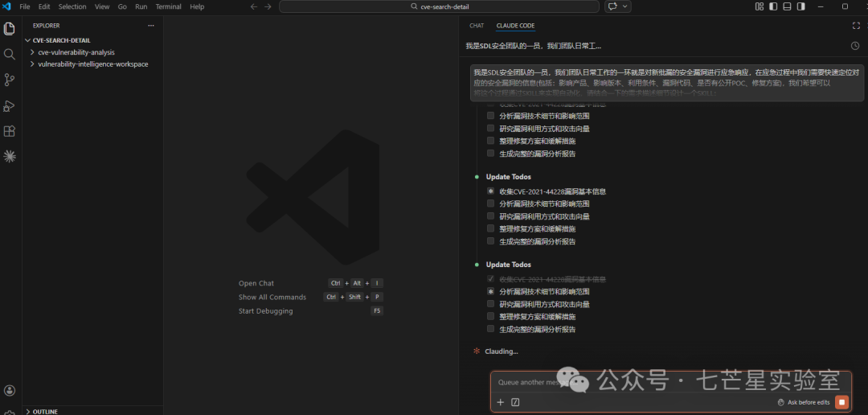Maximize the Claude Code panel
Screen dimensions: 868x415
click(856, 26)
